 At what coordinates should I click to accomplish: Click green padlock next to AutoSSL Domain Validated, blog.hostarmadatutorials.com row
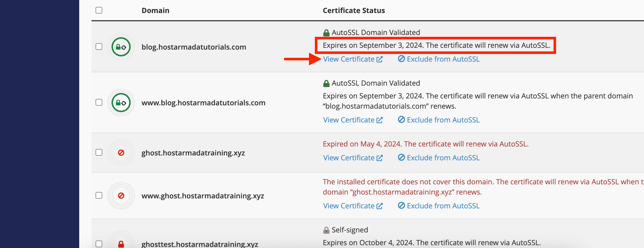[x=326, y=33]
